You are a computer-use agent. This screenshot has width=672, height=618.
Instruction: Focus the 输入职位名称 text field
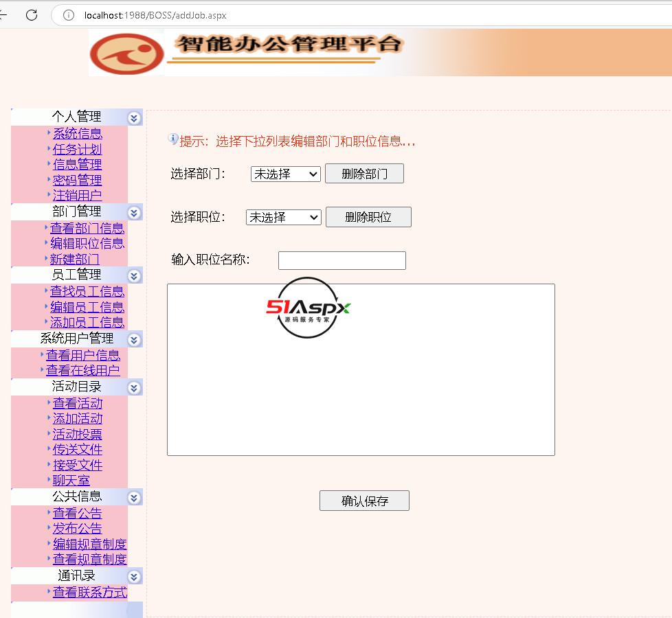coord(342,260)
